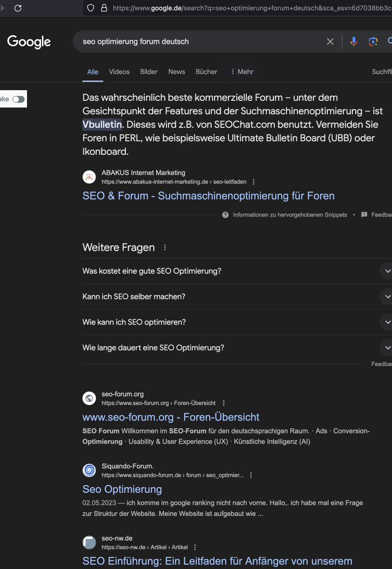Switch to the News tab
The width and height of the screenshot is (392, 569).
[x=176, y=72]
